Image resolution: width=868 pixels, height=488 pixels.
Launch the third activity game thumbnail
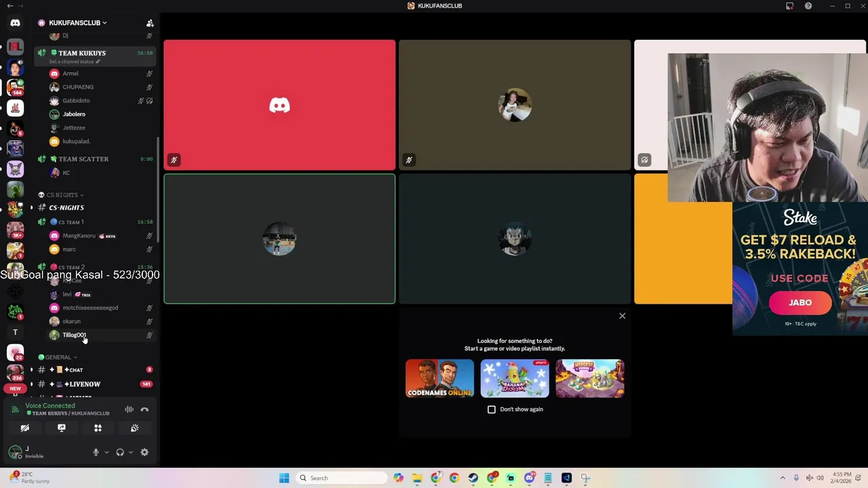coord(589,378)
